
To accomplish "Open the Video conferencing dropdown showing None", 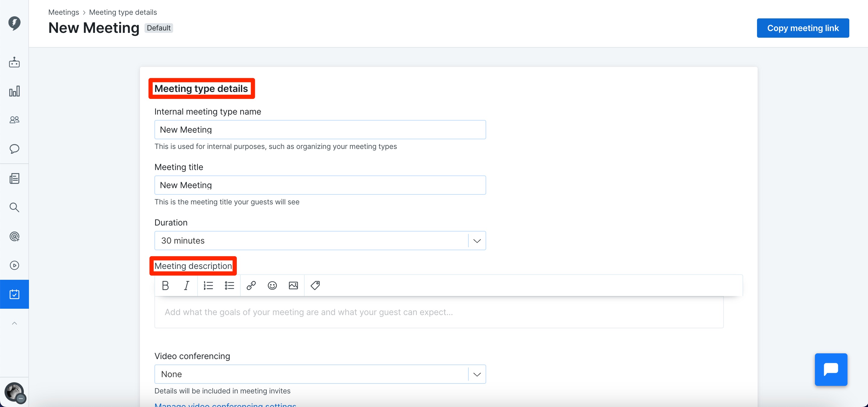I will (x=320, y=374).
